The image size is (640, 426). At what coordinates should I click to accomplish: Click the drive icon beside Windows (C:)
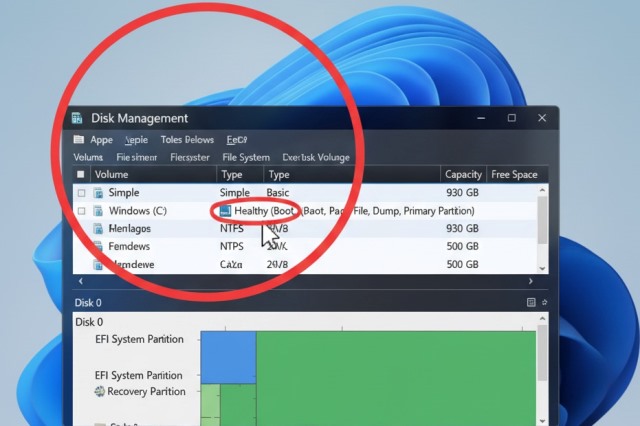click(98, 211)
